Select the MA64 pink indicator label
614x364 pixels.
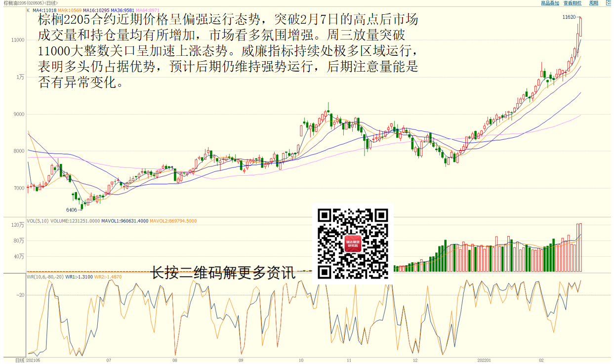click(x=149, y=10)
